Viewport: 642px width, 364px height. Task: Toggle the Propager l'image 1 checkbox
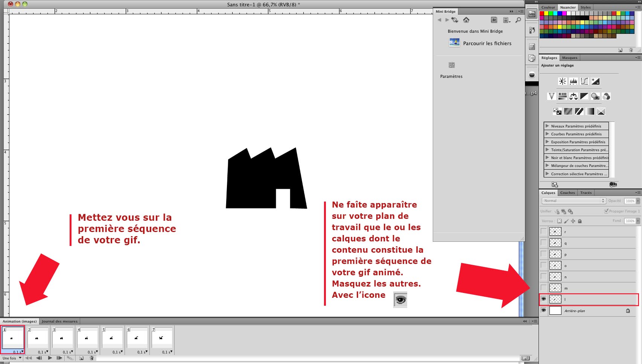click(x=606, y=211)
